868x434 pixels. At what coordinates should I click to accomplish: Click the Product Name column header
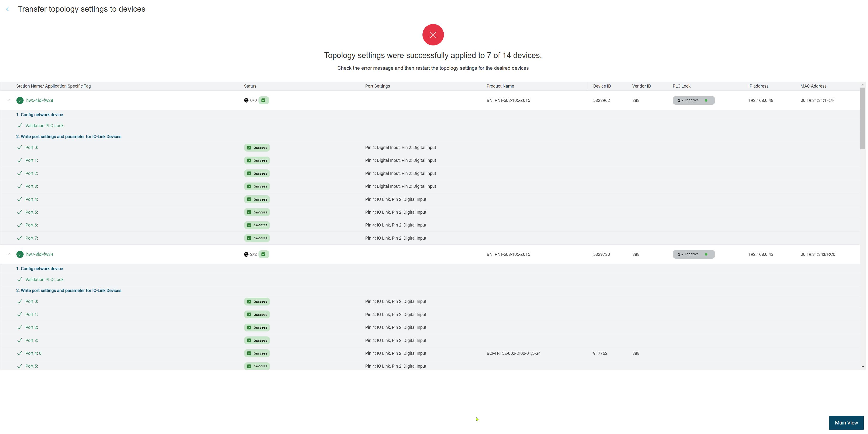pyautogui.click(x=500, y=86)
